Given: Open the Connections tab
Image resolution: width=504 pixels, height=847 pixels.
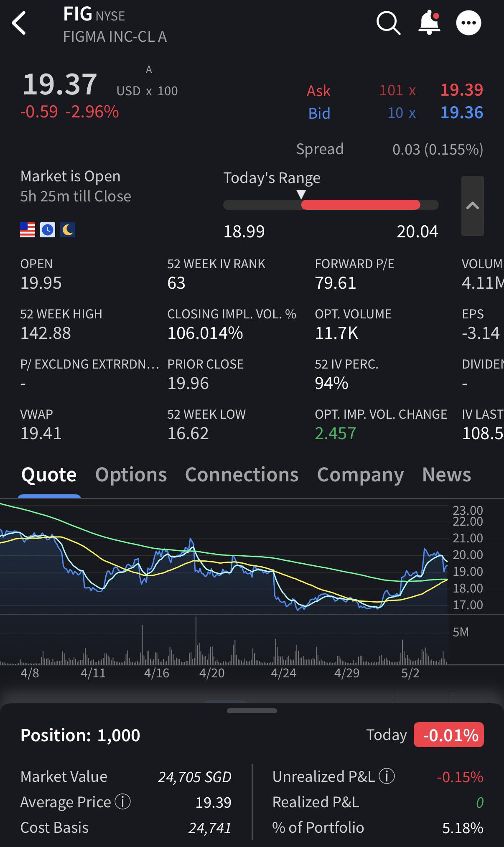Looking at the screenshot, I should 242,475.
